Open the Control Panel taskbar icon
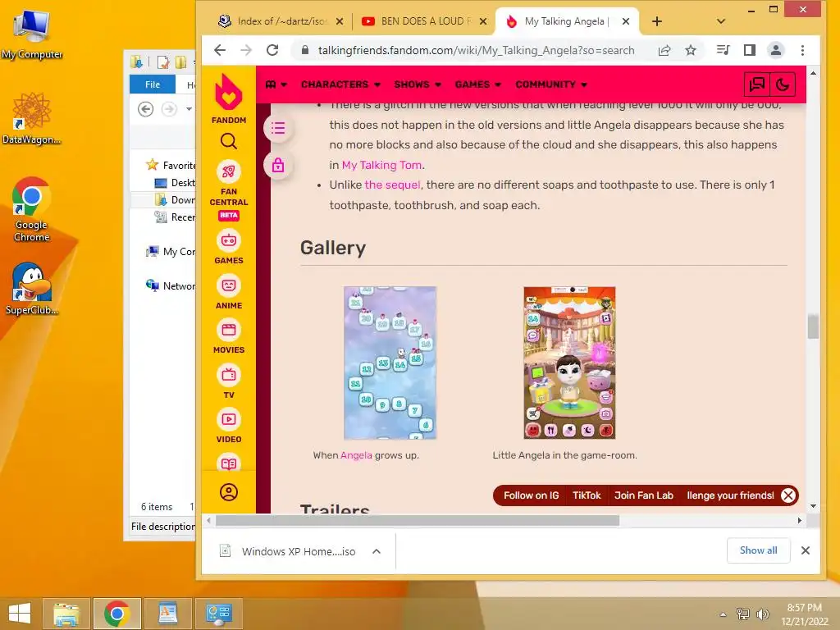Screen dimensions: 840x630 (218, 614)
